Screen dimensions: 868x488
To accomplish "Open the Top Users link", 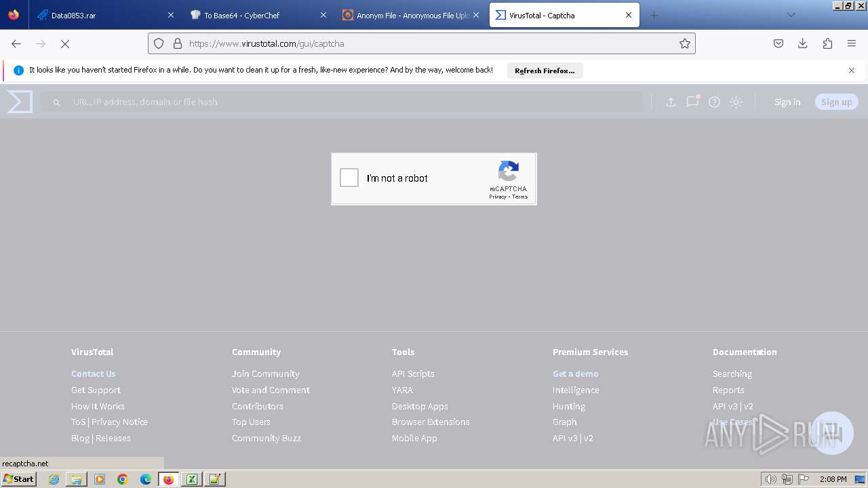I will (251, 422).
